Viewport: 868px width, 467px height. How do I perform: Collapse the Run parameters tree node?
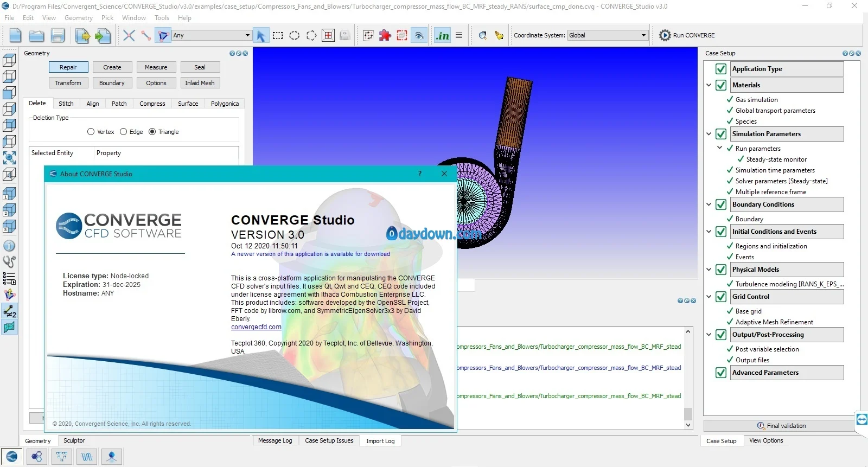(x=720, y=148)
